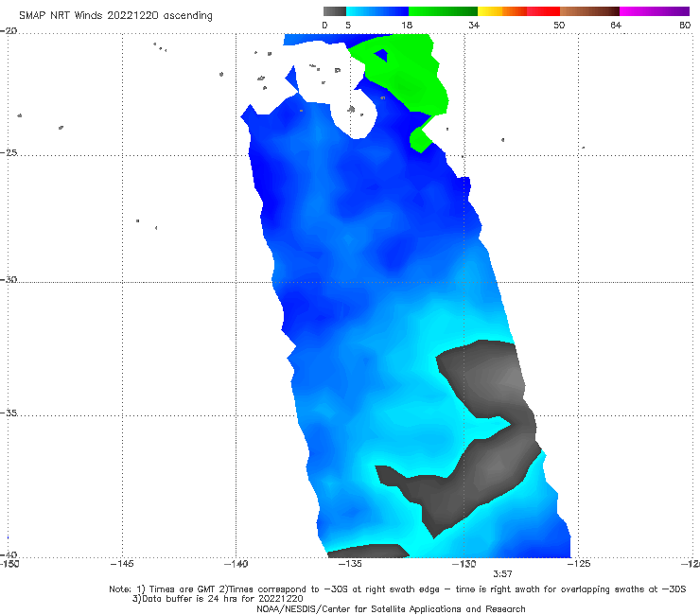Pick the magenta-purple segment of the color bar

coord(655,11)
